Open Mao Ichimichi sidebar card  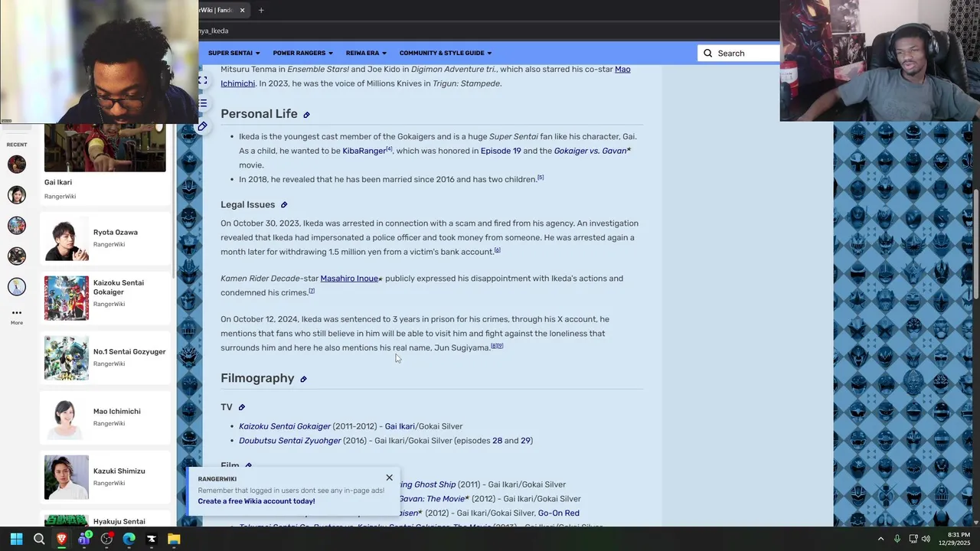point(105,417)
